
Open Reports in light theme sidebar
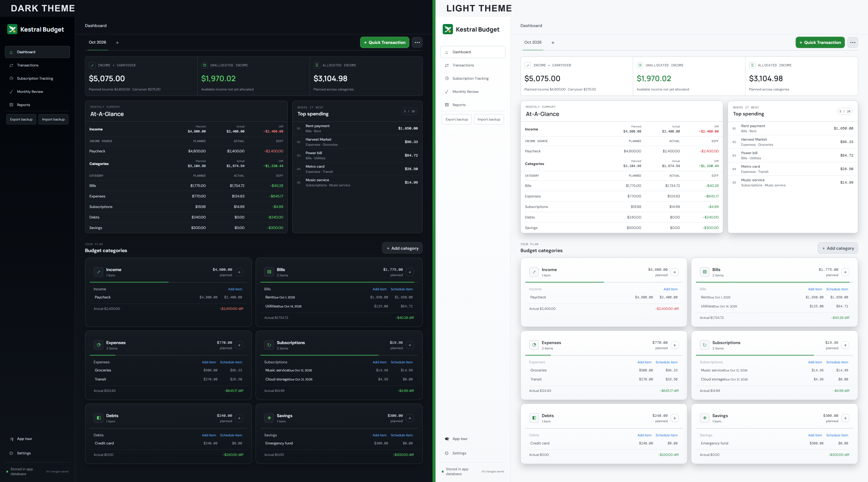[473, 105]
